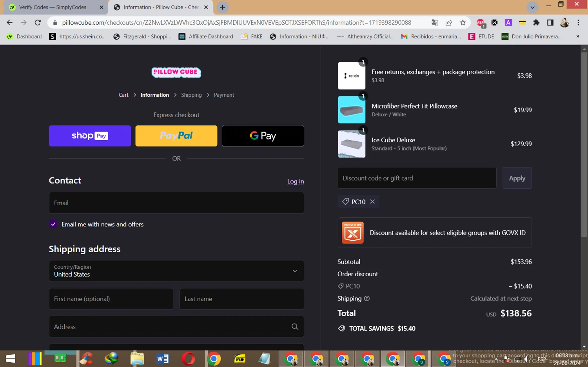The width and height of the screenshot is (588, 367).
Task: Open the Chrome three-dot menu
Action: tap(578, 23)
